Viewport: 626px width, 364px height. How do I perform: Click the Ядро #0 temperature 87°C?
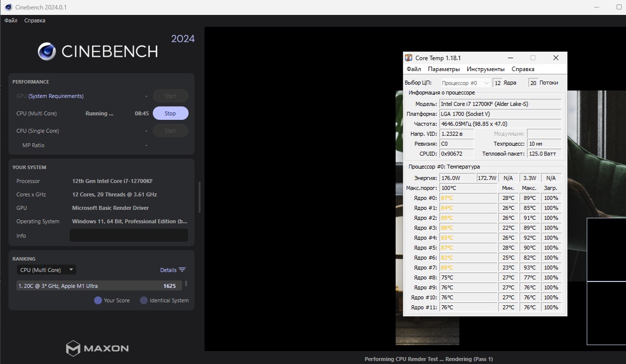click(x=468, y=198)
